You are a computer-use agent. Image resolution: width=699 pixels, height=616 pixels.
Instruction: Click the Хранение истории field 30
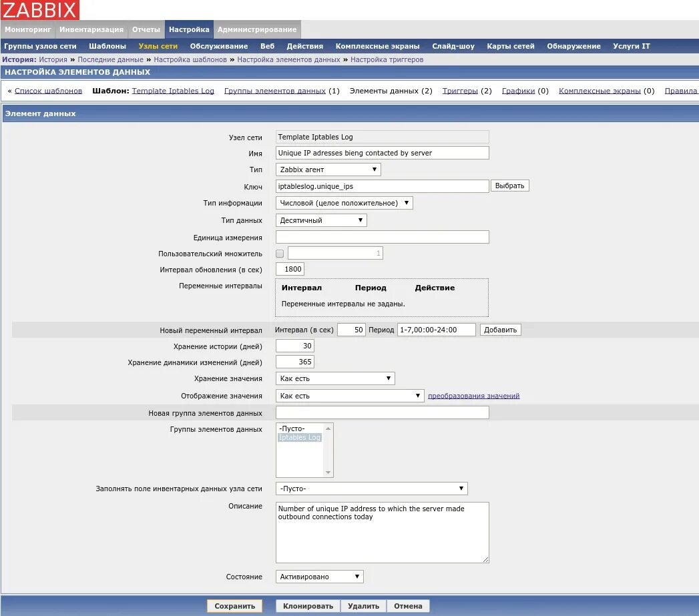point(295,346)
